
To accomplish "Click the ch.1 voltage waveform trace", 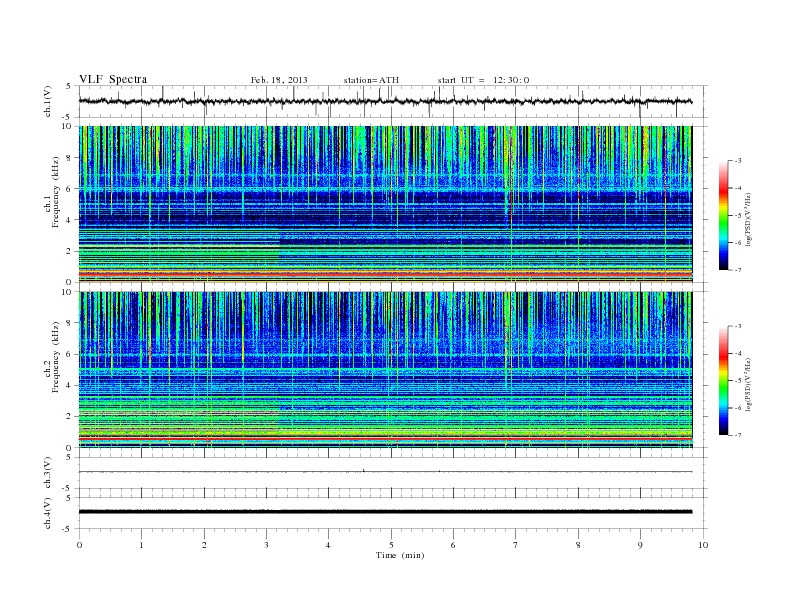I will click(x=385, y=101).
